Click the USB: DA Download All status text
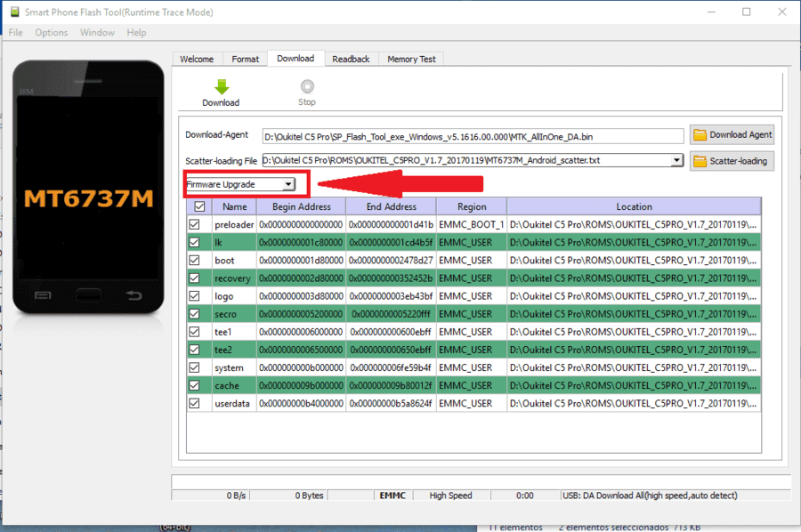 [650, 496]
